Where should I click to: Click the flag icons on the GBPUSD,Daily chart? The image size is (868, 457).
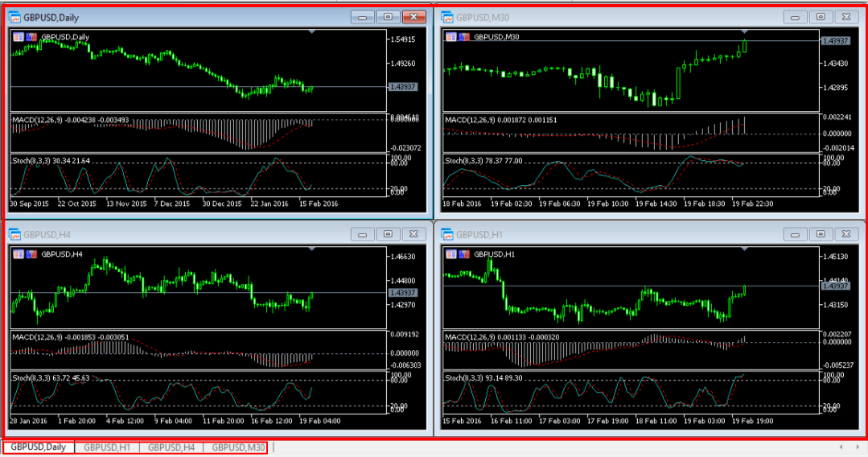tap(25, 37)
